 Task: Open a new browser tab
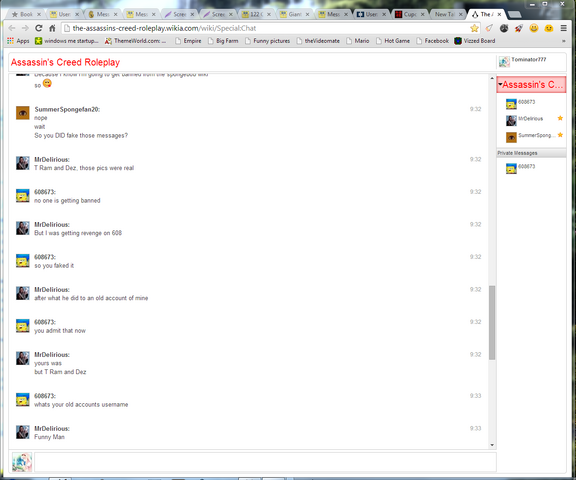pos(514,14)
